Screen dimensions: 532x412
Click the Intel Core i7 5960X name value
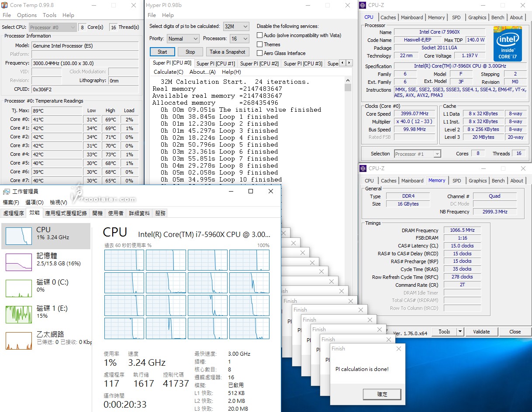tap(439, 32)
